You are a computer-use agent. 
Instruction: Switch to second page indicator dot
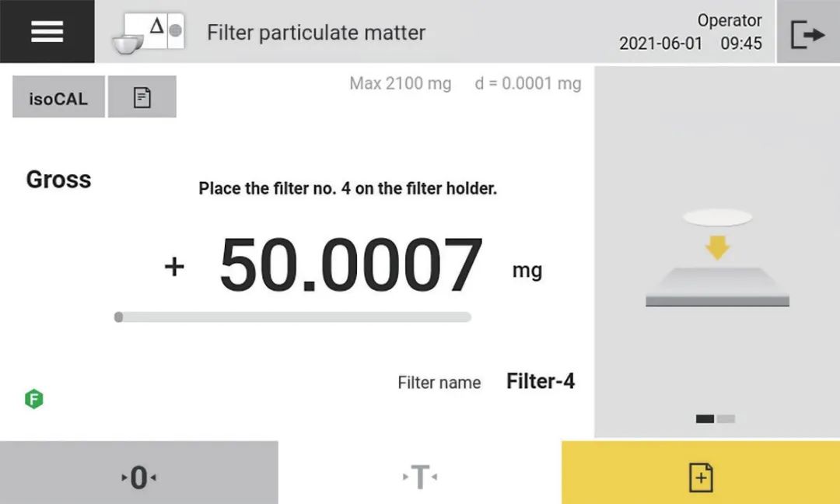726,418
